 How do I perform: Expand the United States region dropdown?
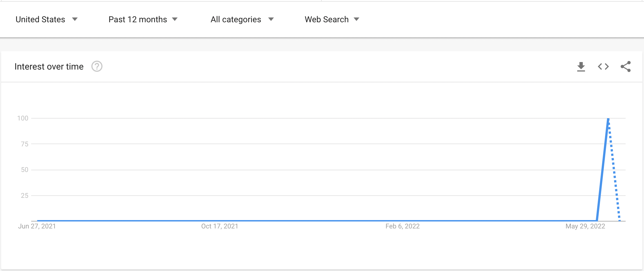[46, 19]
